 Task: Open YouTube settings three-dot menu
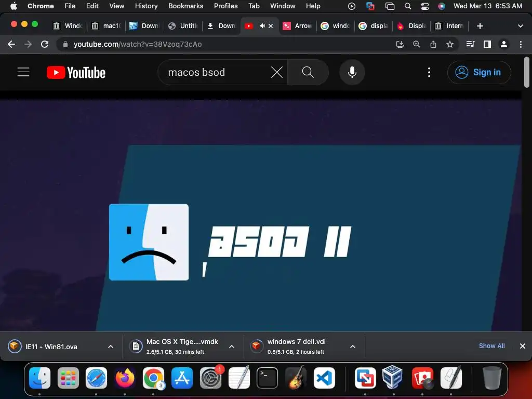point(429,72)
